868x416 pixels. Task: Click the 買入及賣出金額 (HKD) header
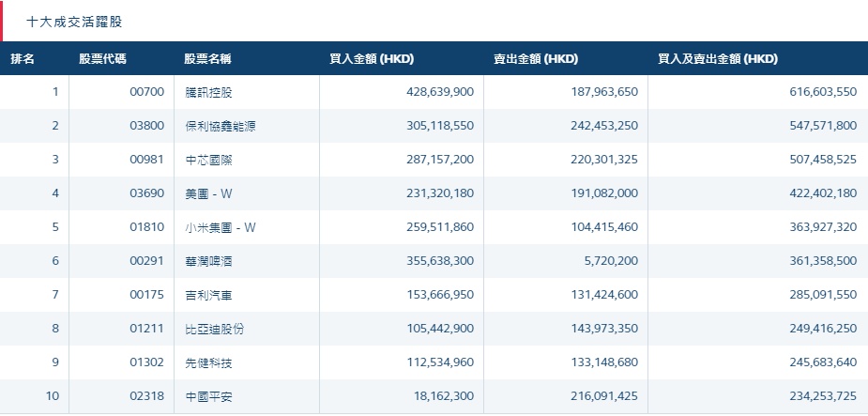point(718,58)
